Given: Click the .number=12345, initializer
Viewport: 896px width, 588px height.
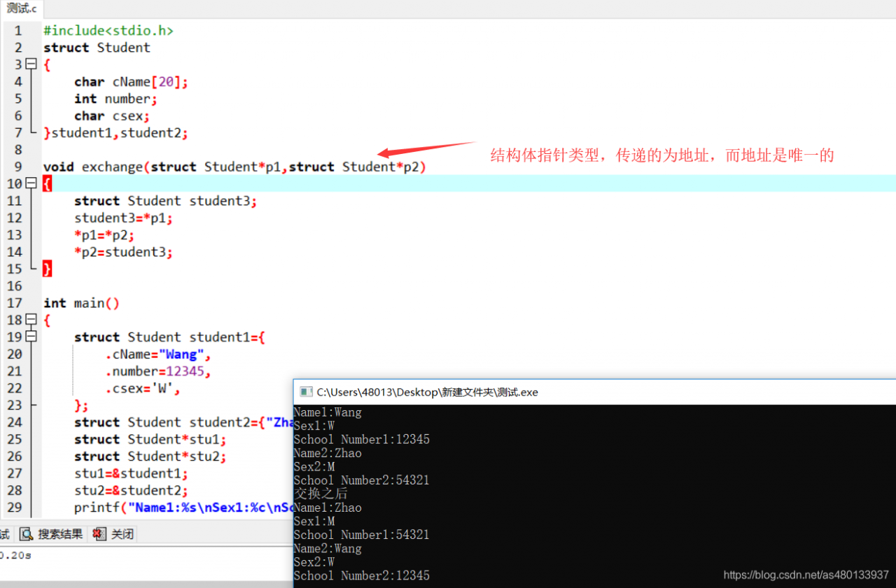Looking at the screenshot, I should point(158,371).
